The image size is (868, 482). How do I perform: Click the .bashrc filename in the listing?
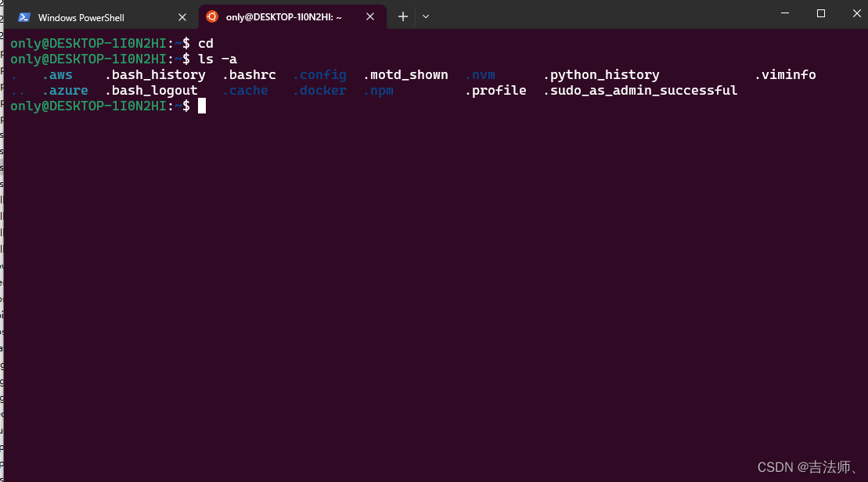(x=249, y=74)
